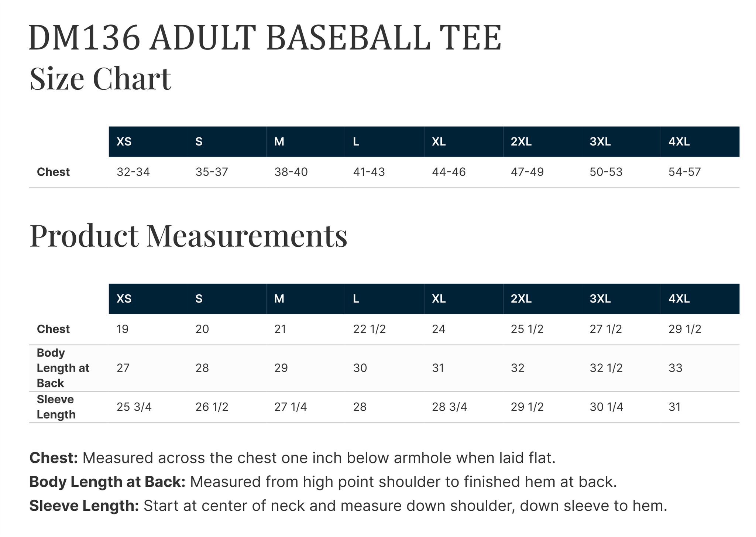Click the 25 3/4 sleeve length cell

coord(134,407)
